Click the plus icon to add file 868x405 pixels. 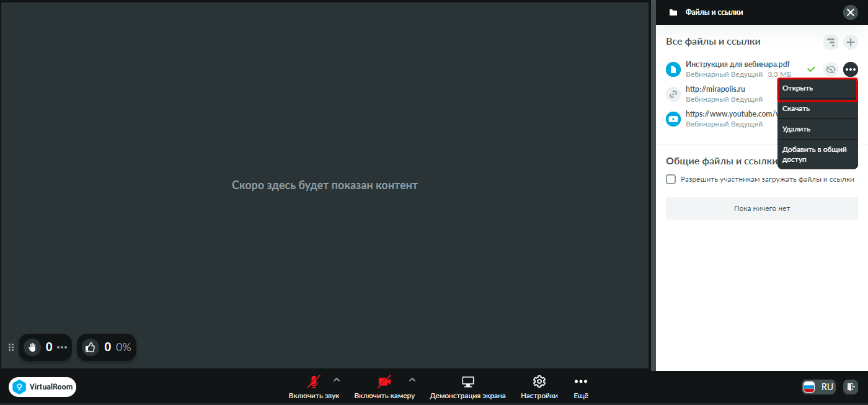pos(851,42)
